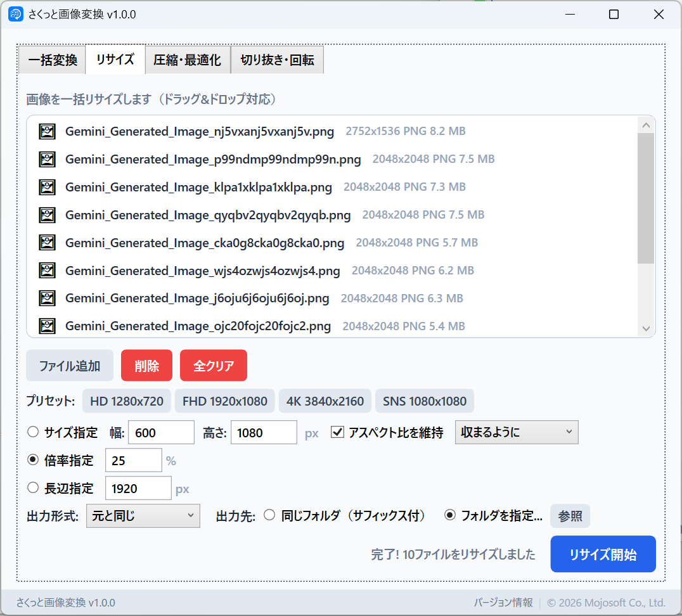Image resolution: width=682 pixels, height=616 pixels.
Task: Click file icon for the wjs4ozwjs4ozwjs4 image
Action: (48, 271)
